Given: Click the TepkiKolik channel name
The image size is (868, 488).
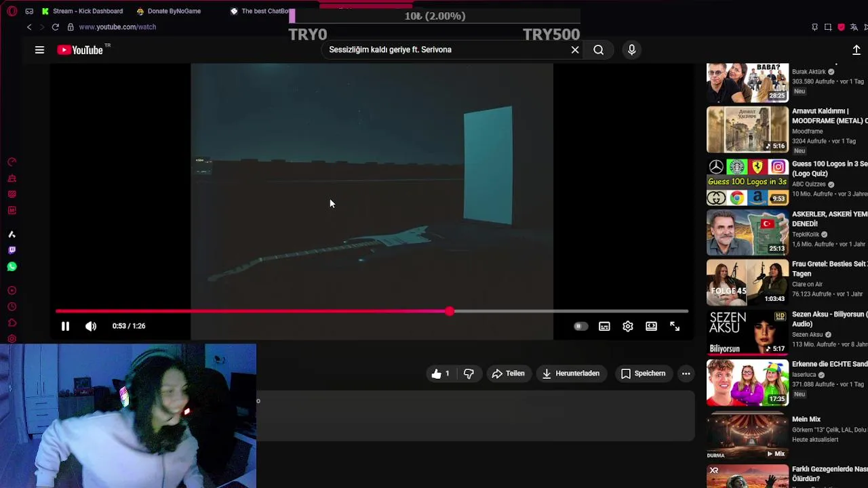Looking at the screenshot, I should click(806, 235).
